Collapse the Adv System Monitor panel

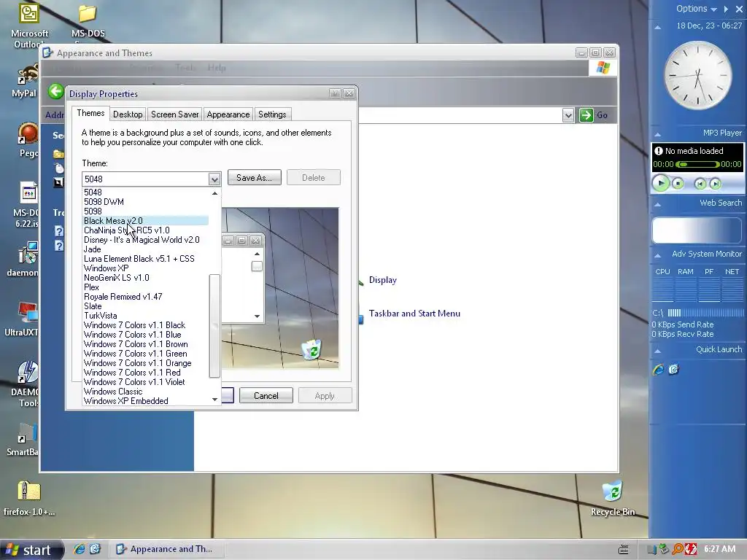pos(657,256)
